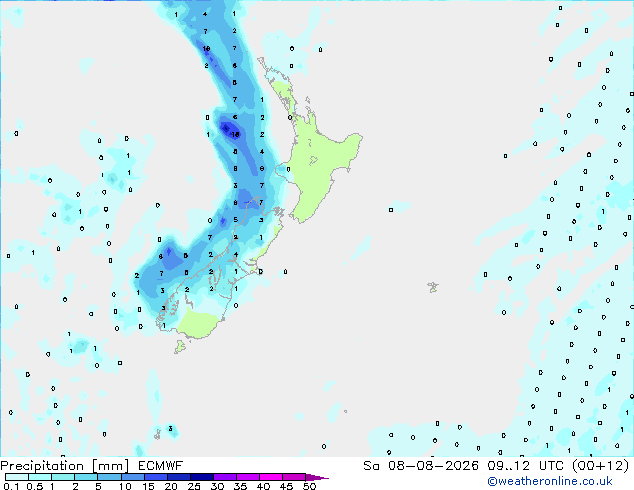
Task: Click the "08-08-2026" date text
Action: pos(433,466)
